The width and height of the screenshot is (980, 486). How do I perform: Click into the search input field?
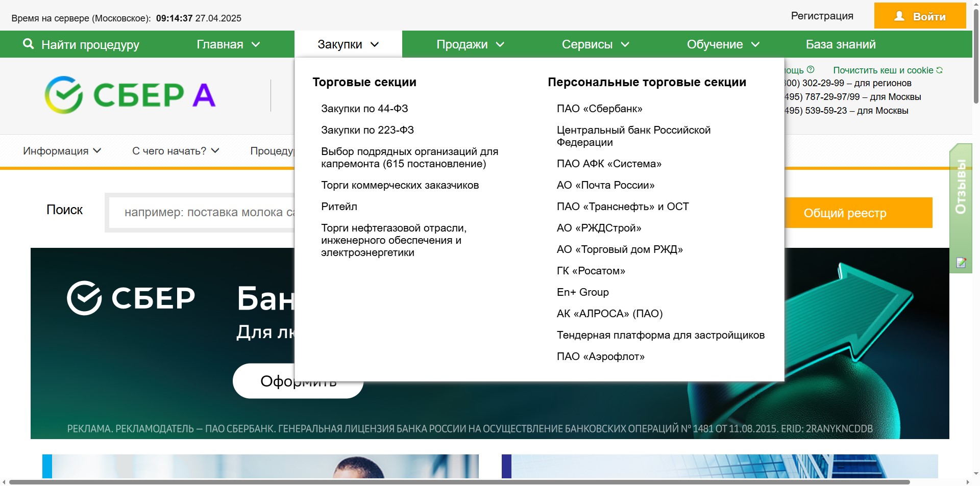202,213
